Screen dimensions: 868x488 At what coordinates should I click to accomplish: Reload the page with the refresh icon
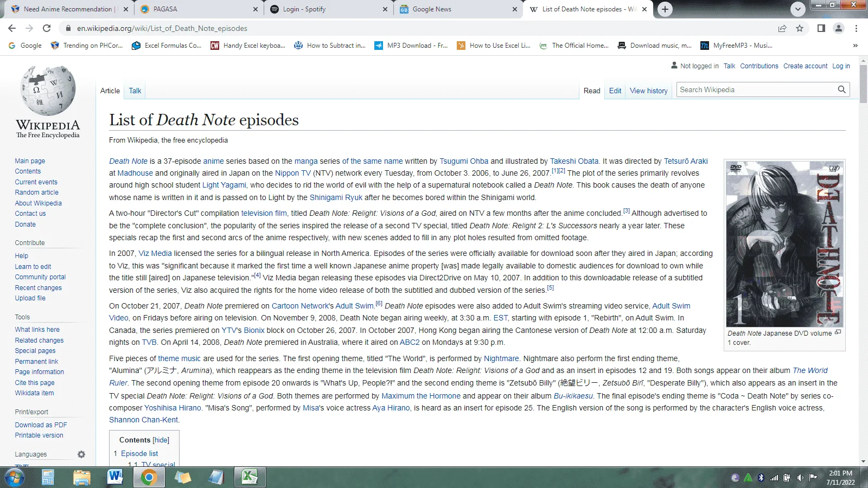click(x=47, y=28)
